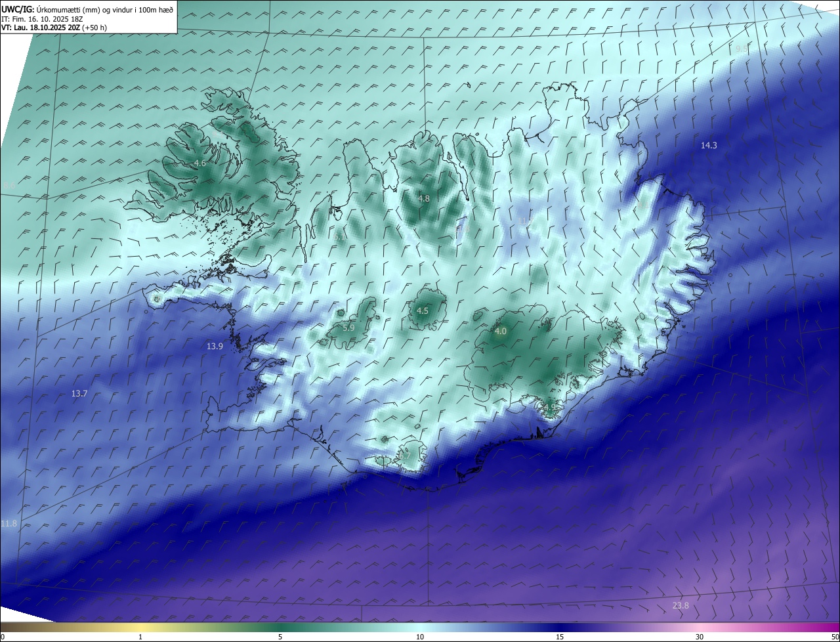Click the 30 tick on the color scale

(x=700, y=637)
